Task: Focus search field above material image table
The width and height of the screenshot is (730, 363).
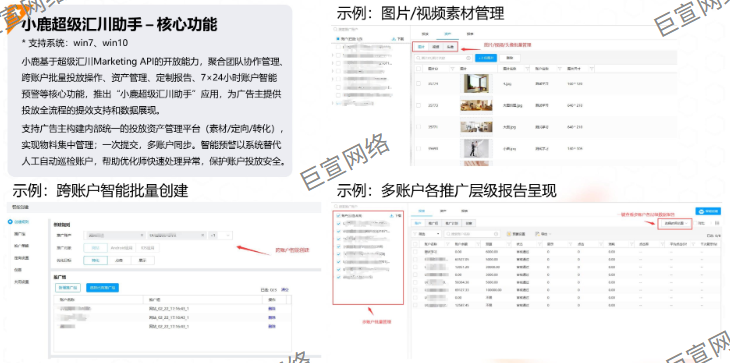Action: [444, 58]
